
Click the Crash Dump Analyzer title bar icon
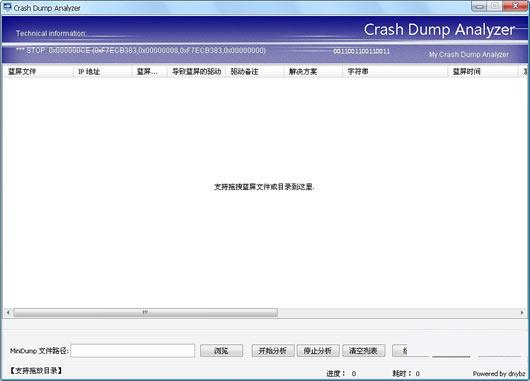click(x=7, y=7)
